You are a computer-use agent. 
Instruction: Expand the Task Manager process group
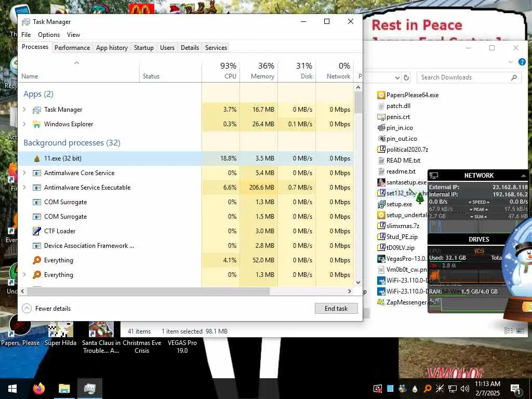pos(24,110)
